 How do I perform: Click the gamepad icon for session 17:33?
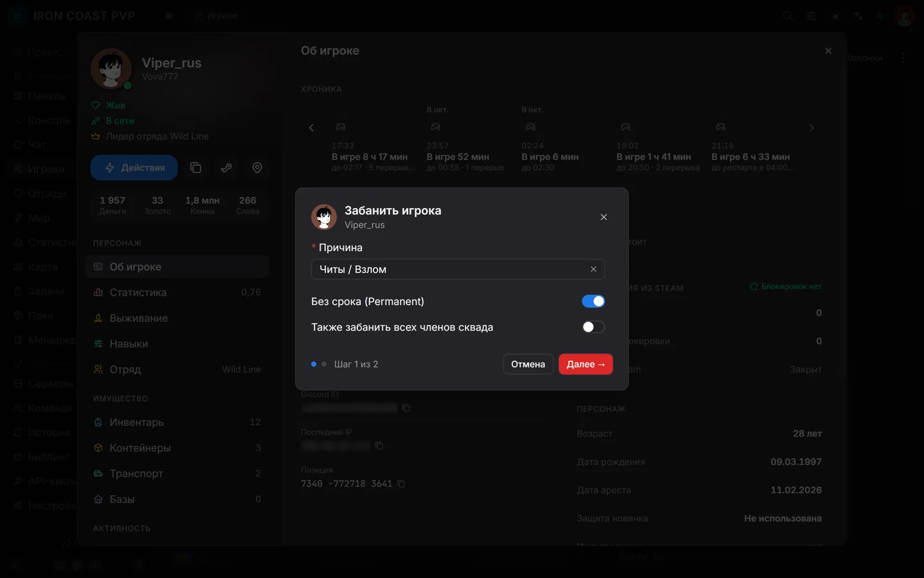(x=341, y=127)
